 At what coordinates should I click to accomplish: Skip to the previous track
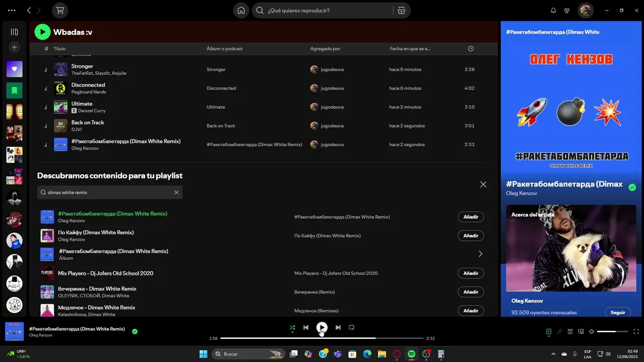coord(305,327)
